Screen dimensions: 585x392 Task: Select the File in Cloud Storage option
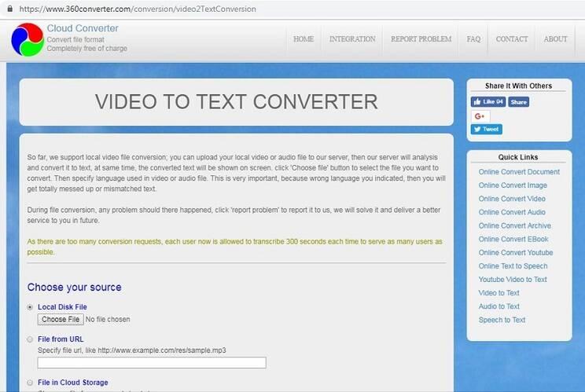31,383
